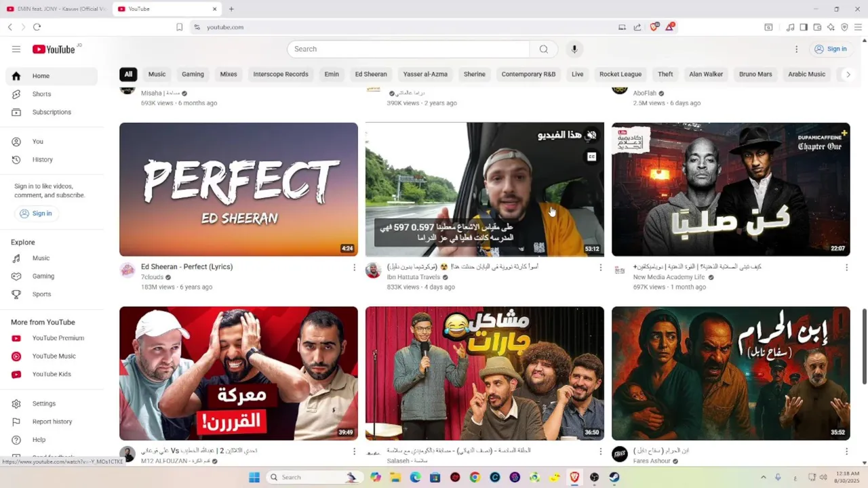Open Music under Explore
868x488 pixels.
[52, 258]
